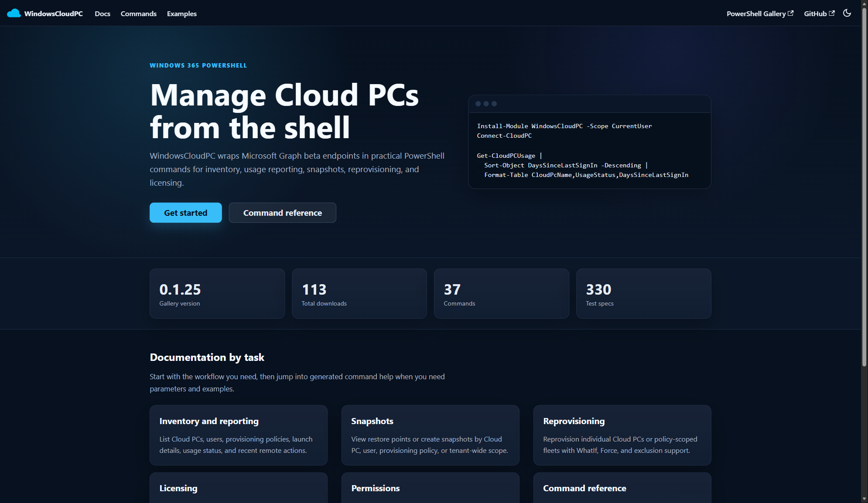Click the WindowsCloudPC cloud logo icon
The width and height of the screenshot is (868, 503).
click(x=14, y=14)
